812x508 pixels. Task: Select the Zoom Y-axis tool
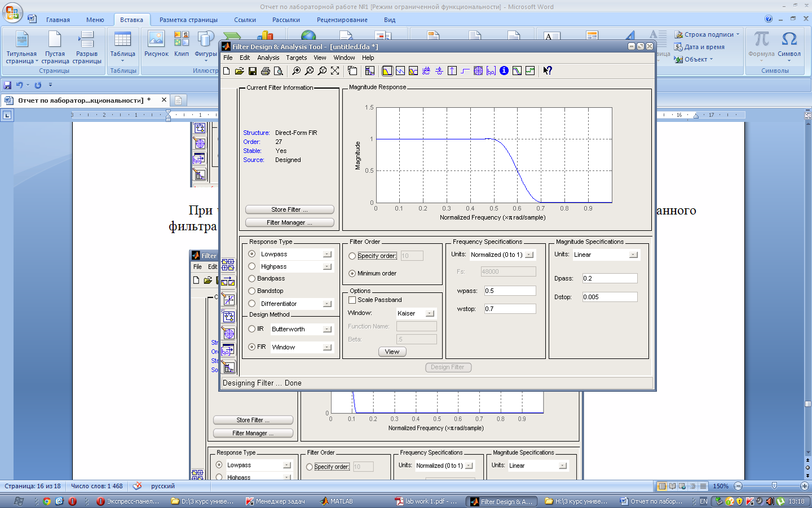[x=322, y=71]
